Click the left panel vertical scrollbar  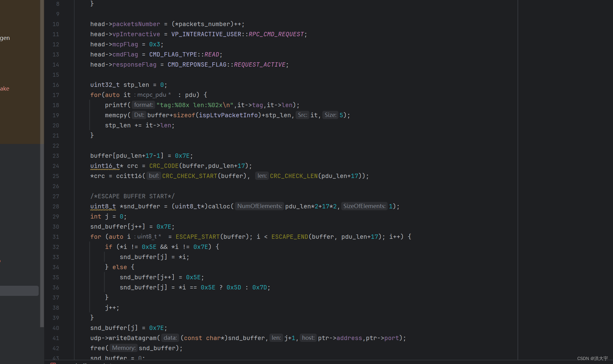tap(42, 164)
